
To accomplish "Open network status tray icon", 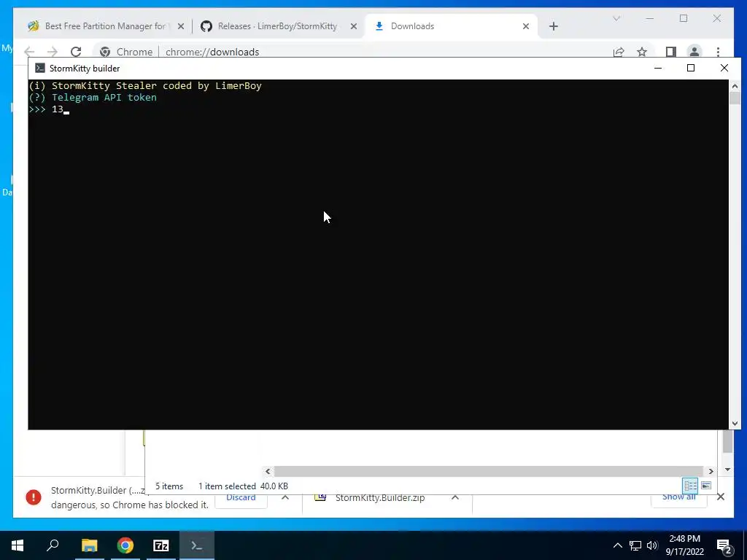I will pyautogui.click(x=635, y=545).
